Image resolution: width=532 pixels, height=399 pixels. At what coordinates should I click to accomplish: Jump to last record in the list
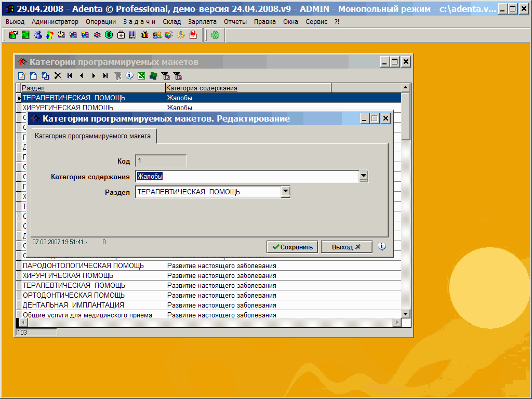[105, 76]
